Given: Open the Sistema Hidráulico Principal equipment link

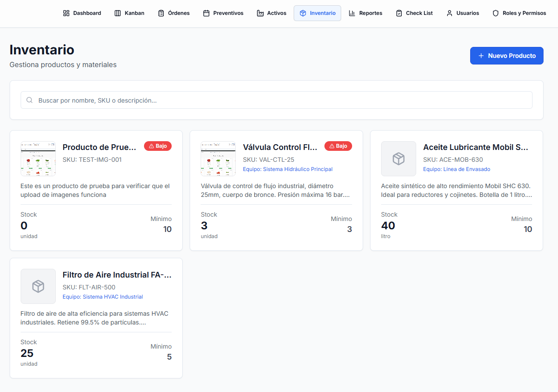Looking at the screenshot, I should click(x=288, y=169).
